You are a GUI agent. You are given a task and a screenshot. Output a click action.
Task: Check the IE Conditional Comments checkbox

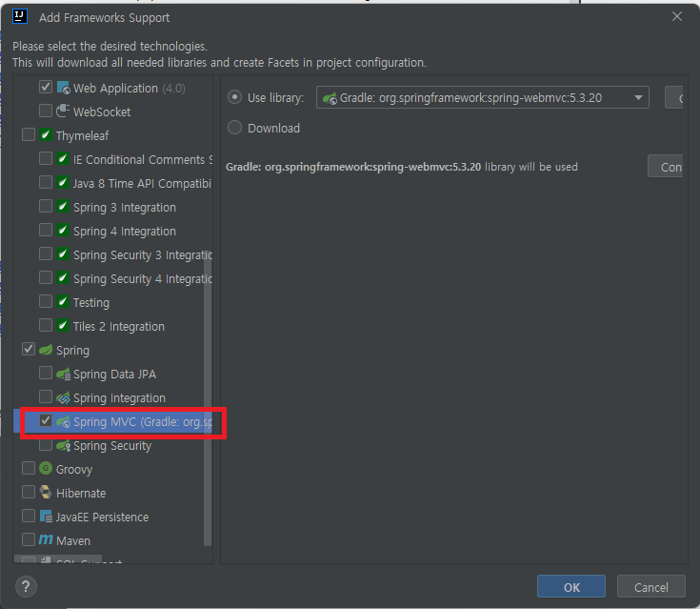pos(46,158)
